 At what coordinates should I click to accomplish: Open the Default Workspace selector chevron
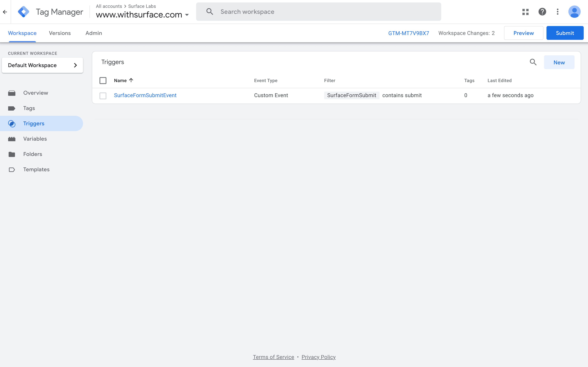[75, 65]
